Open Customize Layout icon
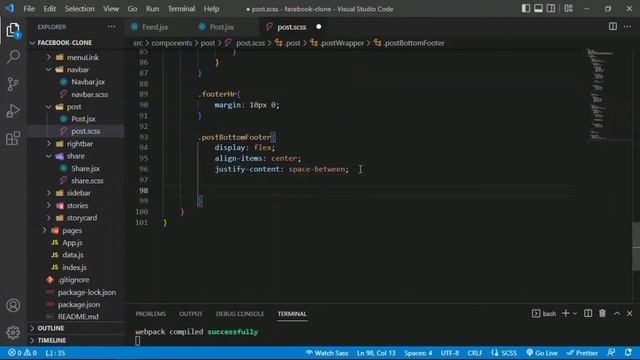 click(x=568, y=9)
